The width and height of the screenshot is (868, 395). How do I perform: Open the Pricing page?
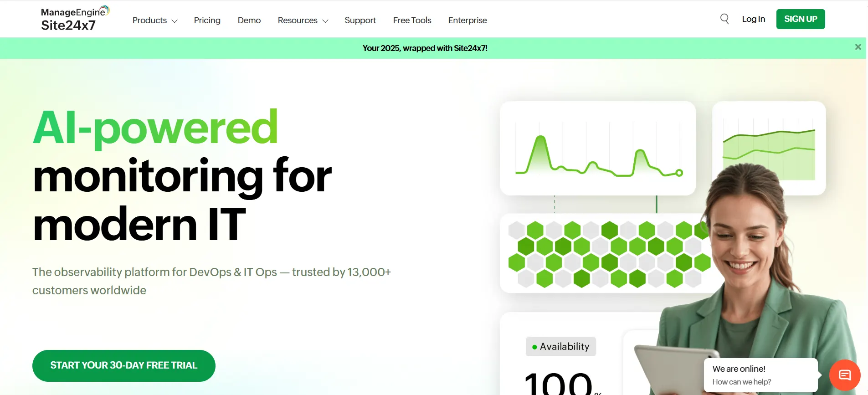pyautogui.click(x=207, y=21)
